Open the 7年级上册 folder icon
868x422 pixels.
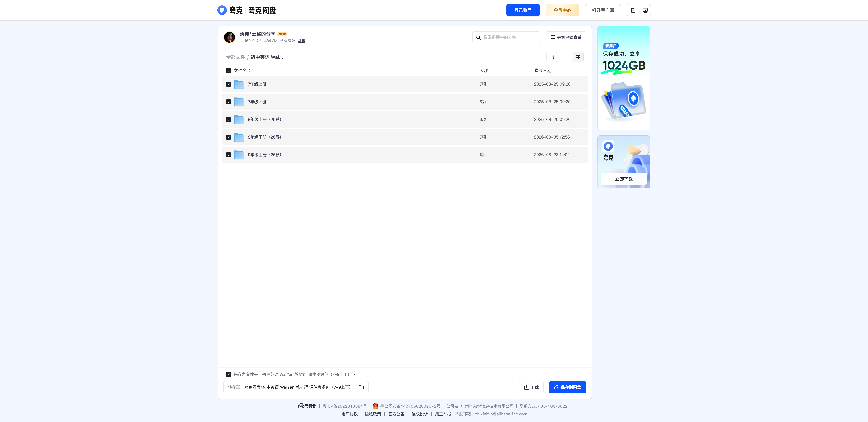click(x=239, y=84)
